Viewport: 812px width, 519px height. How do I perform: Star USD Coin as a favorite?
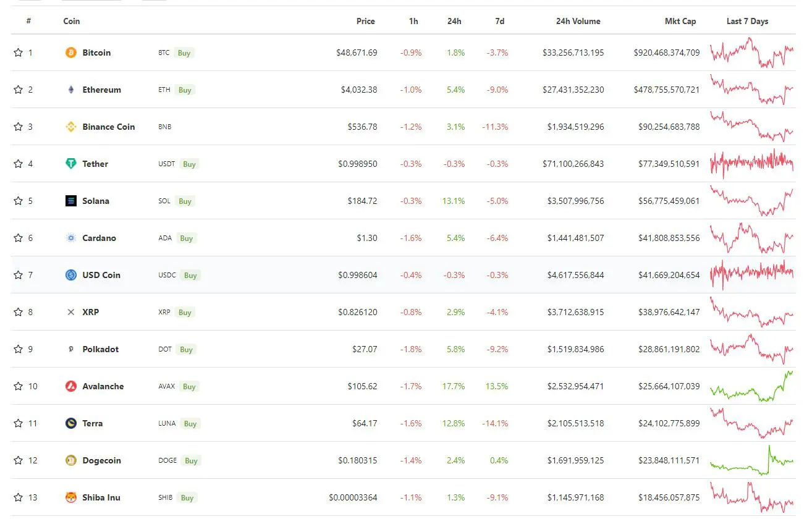tap(18, 275)
